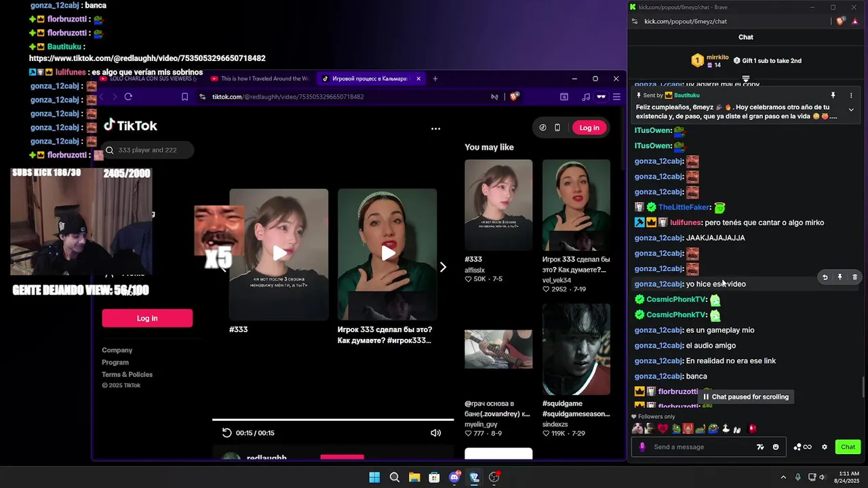Image resolution: width=868 pixels, height=488 pixels.
Task: Open Terms & Policies footer link
Action: pos(127,375)
